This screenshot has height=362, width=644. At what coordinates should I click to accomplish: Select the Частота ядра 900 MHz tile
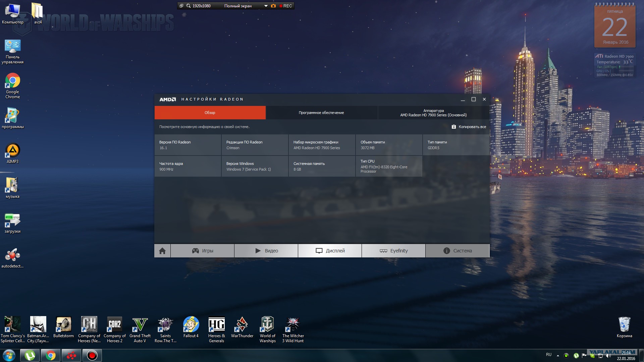coord(188,166)
